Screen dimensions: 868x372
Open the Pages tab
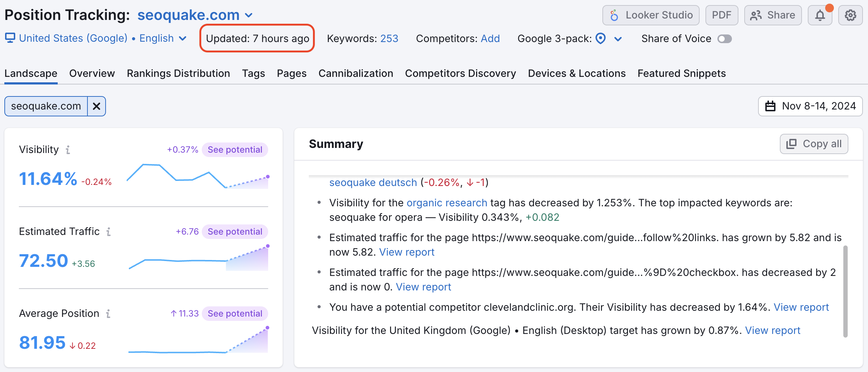(x=292, y=73)
